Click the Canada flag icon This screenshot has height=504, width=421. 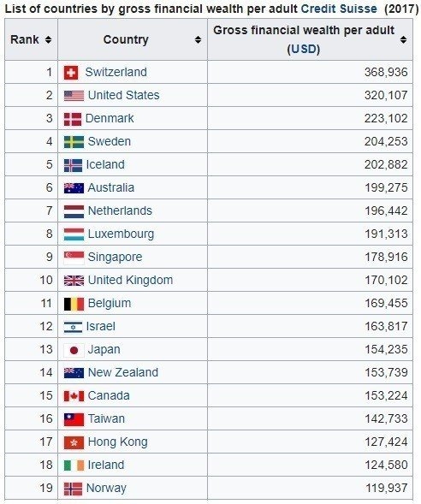[74, 396]
